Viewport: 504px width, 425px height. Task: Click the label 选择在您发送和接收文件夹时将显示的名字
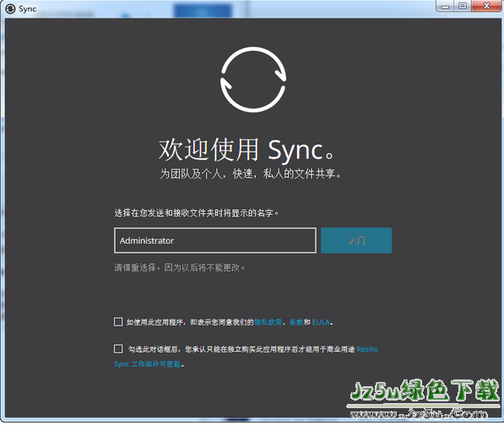196,212
